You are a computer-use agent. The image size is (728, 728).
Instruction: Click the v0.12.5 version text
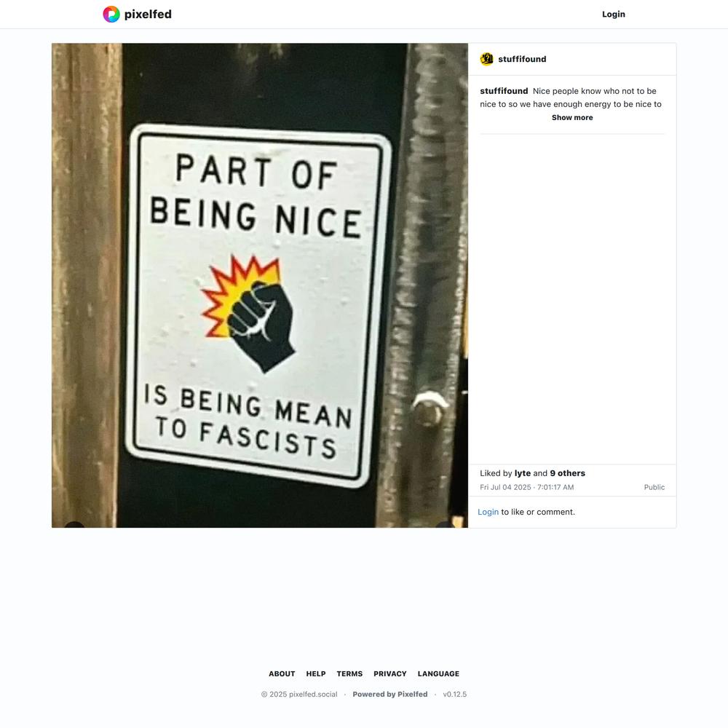[454, 694]
